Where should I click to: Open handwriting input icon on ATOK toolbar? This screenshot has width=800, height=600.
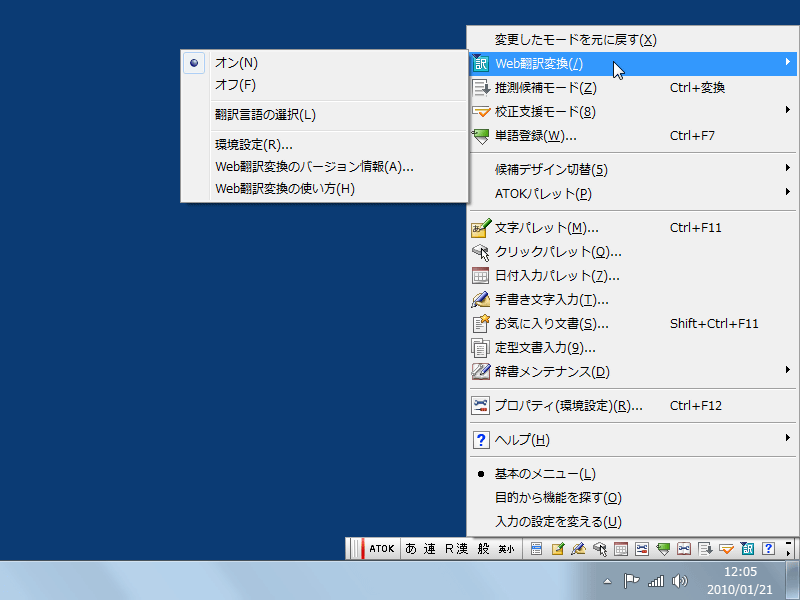tap(579, 549)
